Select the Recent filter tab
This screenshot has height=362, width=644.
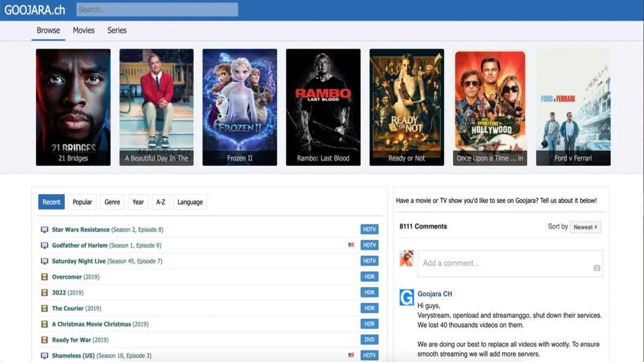coord(52,202)
